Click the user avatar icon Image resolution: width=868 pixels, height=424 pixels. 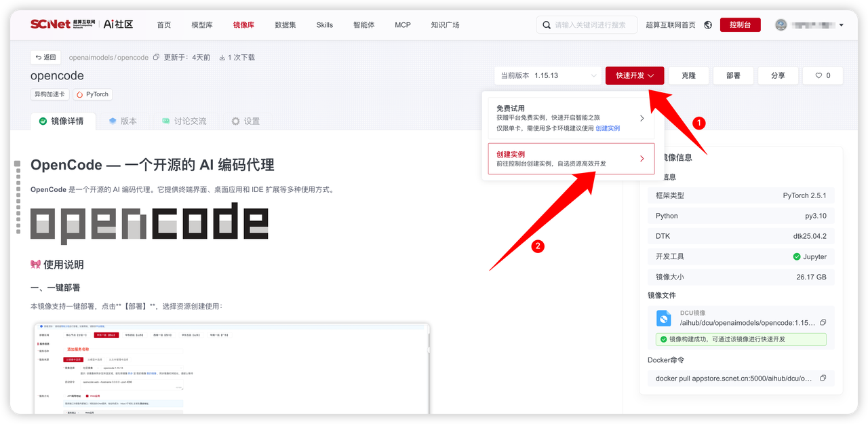click(x=781, y=25)
